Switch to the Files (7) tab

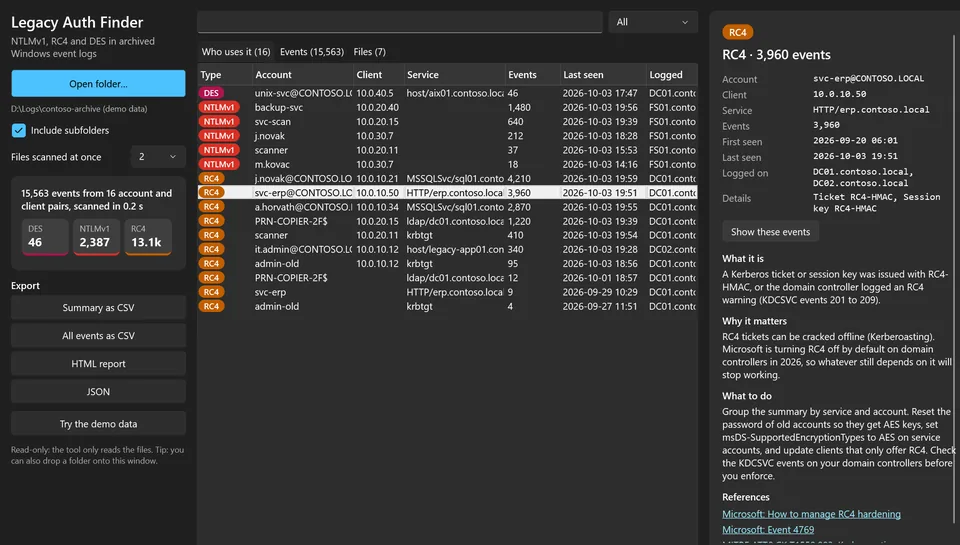(369, 52)
